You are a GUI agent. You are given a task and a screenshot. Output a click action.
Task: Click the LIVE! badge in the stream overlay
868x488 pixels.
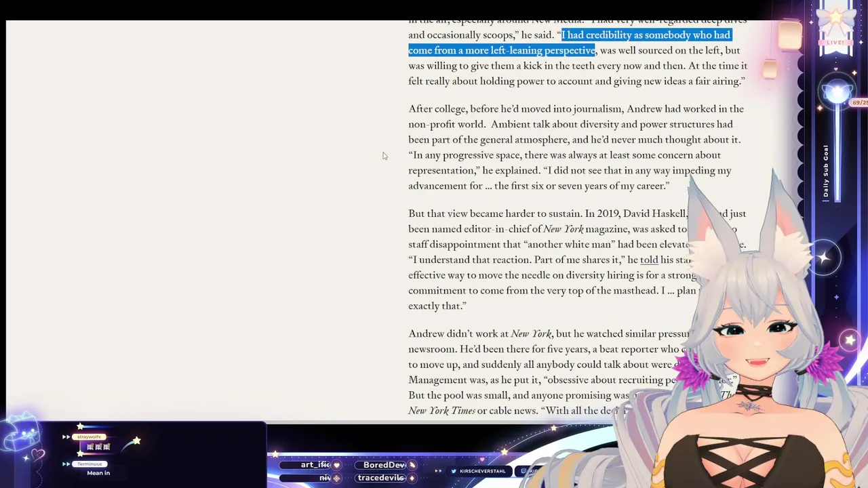pyautogui.click(x=835, y=43)
